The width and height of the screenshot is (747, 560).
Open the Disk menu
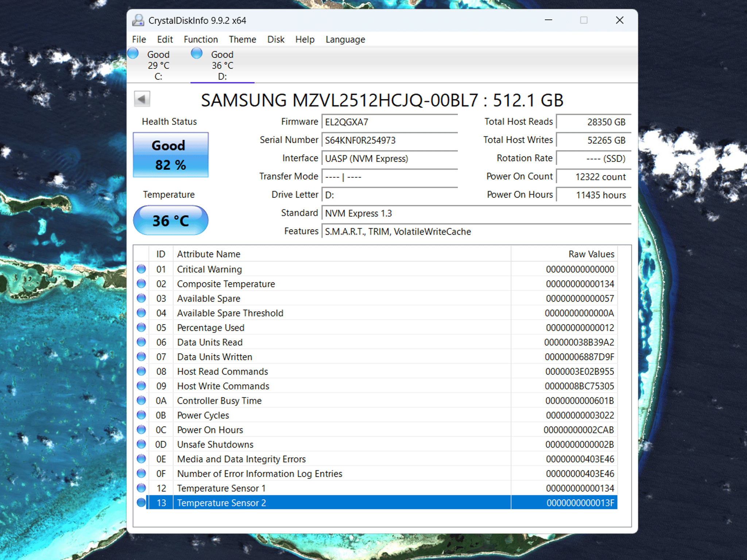point(276,39)
